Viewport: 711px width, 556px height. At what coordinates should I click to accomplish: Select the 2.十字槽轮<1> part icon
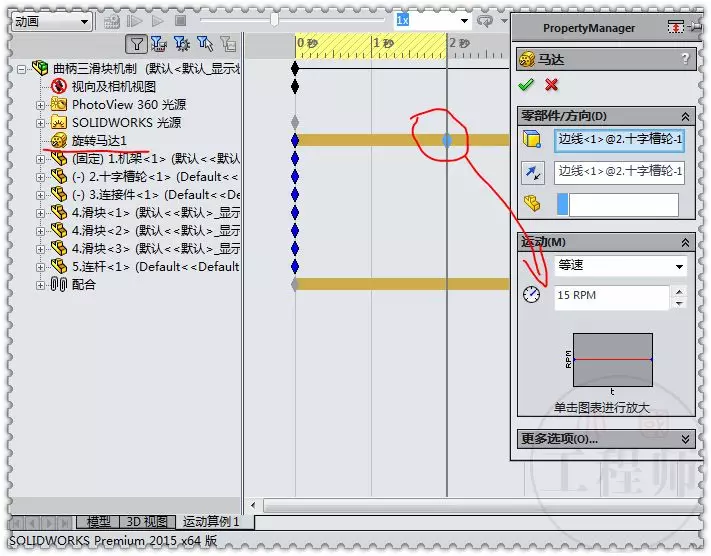pyautogui.click(x=59, y=176)
